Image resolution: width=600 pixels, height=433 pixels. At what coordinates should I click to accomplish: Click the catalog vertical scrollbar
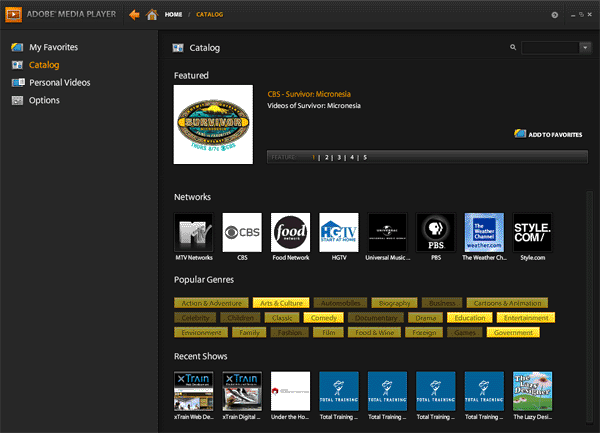(x=589, y=308)
